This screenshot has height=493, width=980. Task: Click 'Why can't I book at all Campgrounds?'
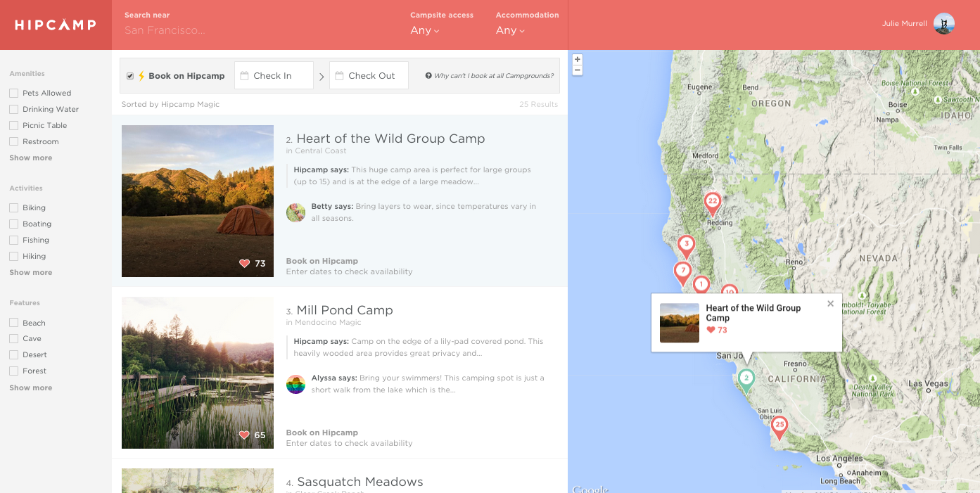(493, 76)
